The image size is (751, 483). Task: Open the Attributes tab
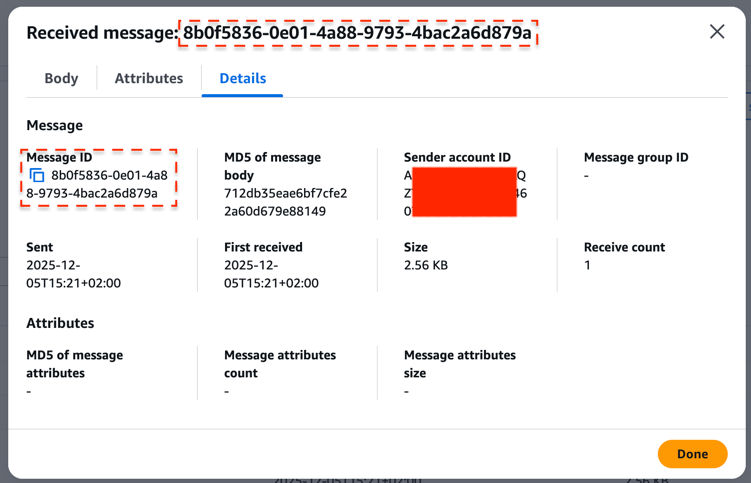point(149,78)
